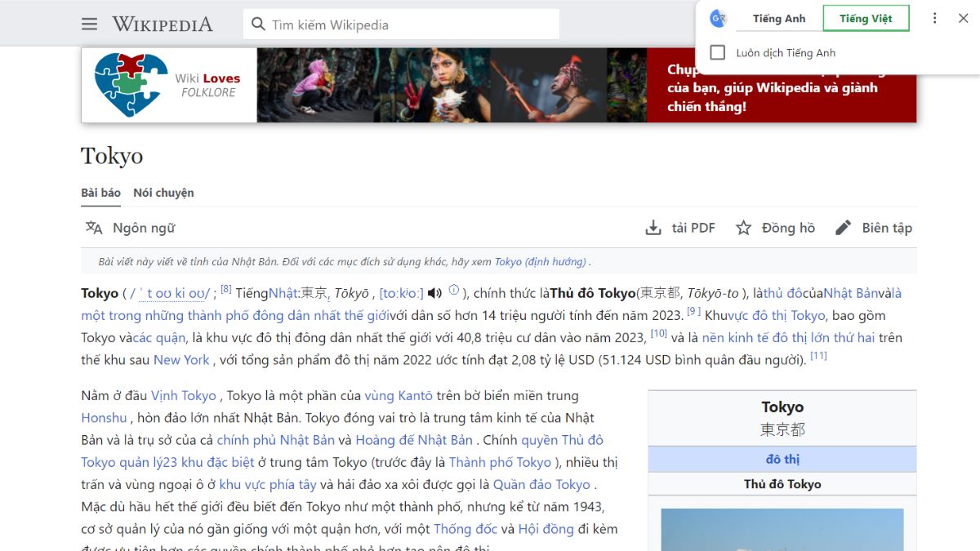
Task: Open translate options three-dot menu
Action: (x=935, y=18)
